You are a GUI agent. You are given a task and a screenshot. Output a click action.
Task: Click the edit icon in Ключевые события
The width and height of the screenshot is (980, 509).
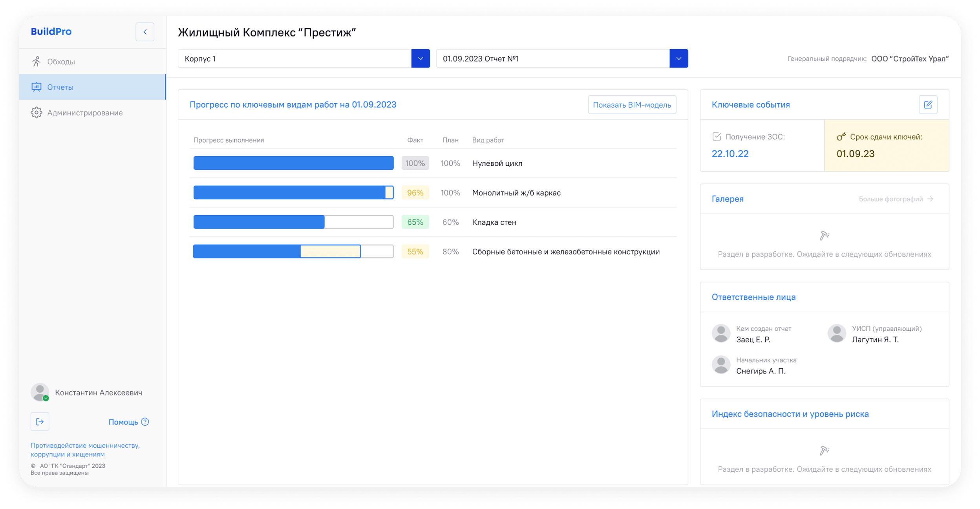[928, 104]
